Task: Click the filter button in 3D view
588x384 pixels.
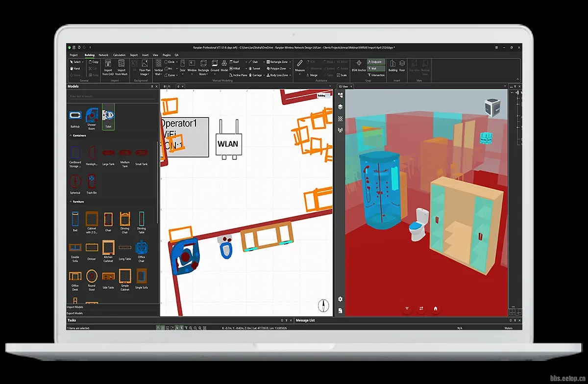Action: pyautogui.click(x=407, y=309)
